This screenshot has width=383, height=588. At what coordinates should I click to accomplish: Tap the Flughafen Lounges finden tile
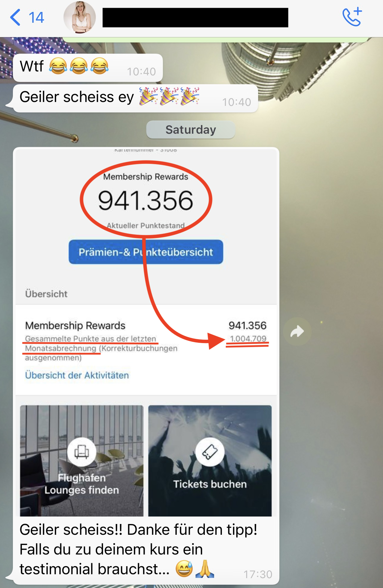click(x=82, y=461)
